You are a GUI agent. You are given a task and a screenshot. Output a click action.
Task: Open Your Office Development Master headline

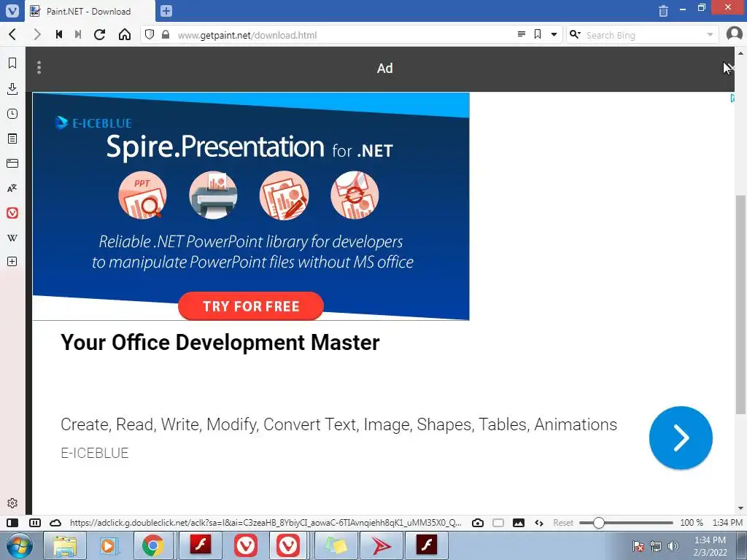(220, 343)
